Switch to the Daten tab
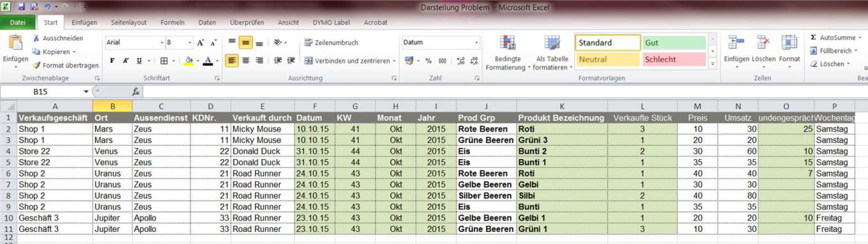868x244 pixels. (207, 22)
